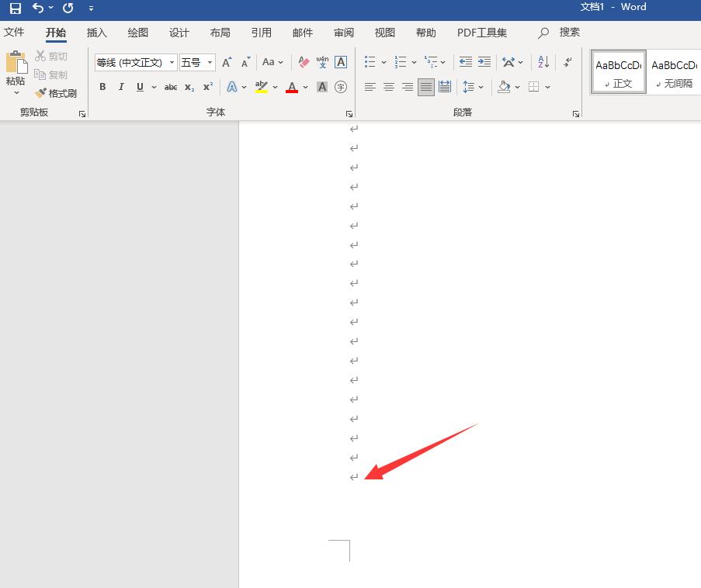Image resolution: width=701 pixels, height=588 pixels.
Task: Center-align the paragraph text
Action: [x=389, y=87]
